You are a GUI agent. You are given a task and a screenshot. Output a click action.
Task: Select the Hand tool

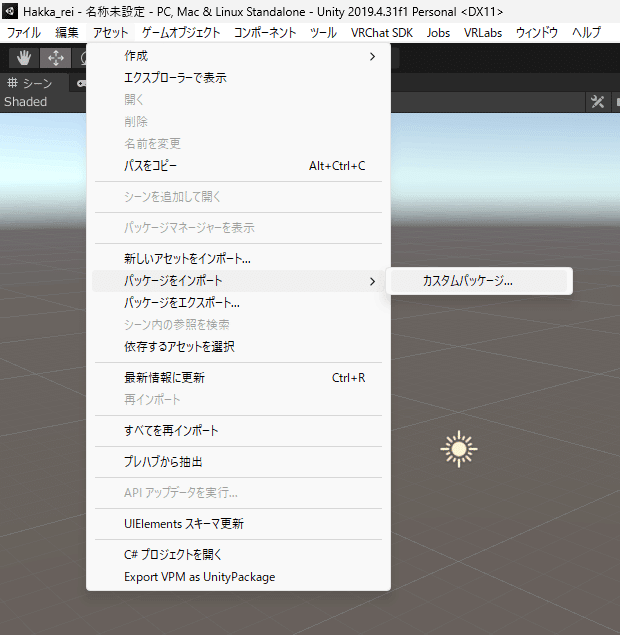click(24, 58)
